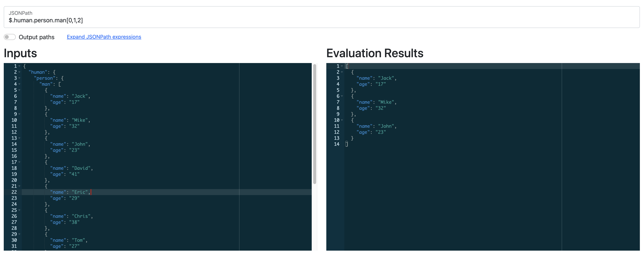Collapse the root object at input line 1

click(19, 66)
